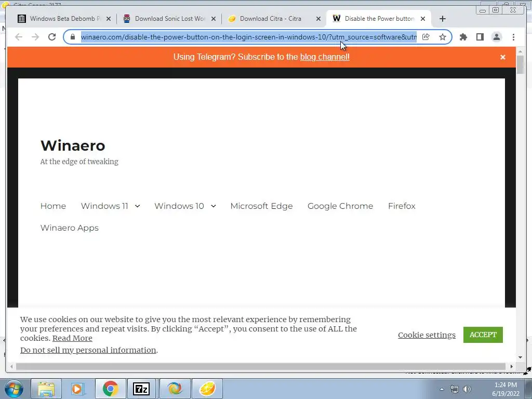Screen dimensions: 532x399
Task: Click Do not sell my personal information
Action: 88,350
